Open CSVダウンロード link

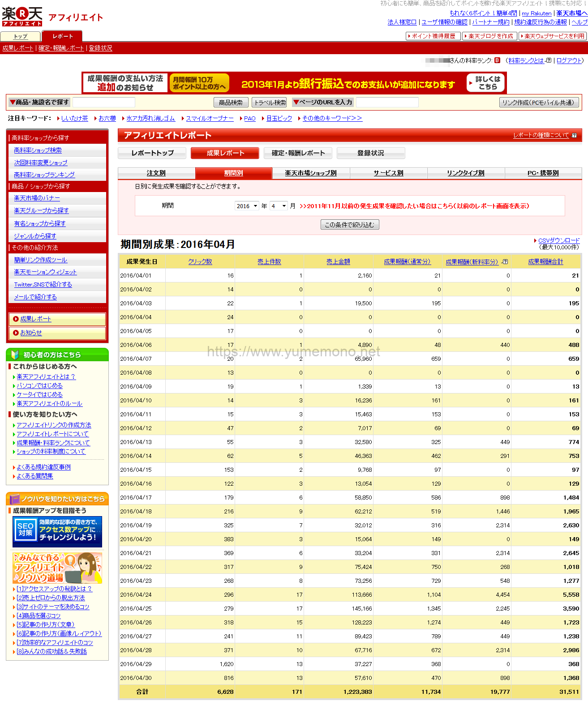click(559, 240)
